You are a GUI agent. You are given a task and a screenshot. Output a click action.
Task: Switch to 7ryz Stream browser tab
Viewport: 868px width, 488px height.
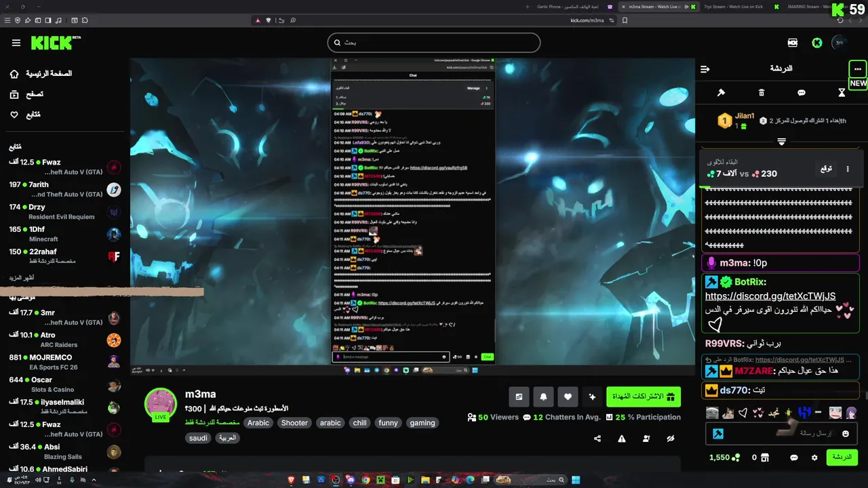coord(733,7)
